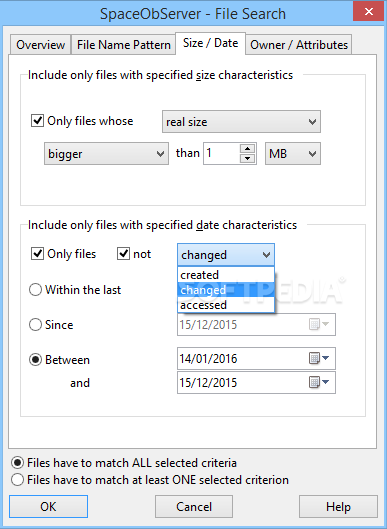
Task: Open the Owner / Attributes tab
Action: click(x=299, y=45)
